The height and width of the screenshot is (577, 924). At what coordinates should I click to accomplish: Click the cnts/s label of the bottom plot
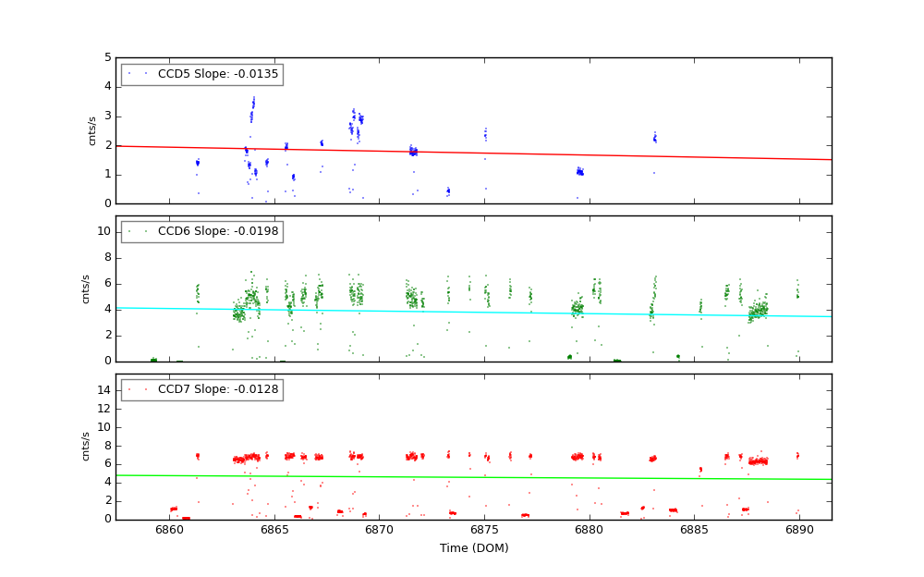(x=86, y=447)
